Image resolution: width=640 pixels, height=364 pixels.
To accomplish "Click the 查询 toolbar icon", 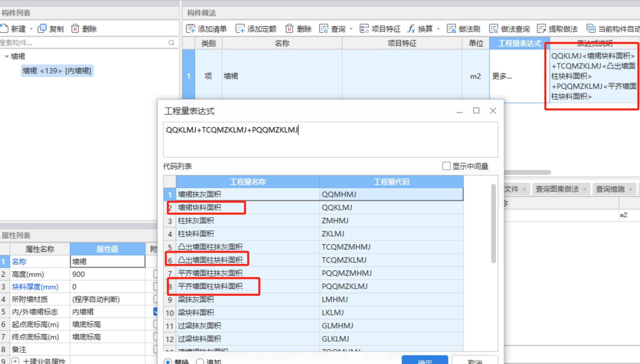I will click(323, 29).
